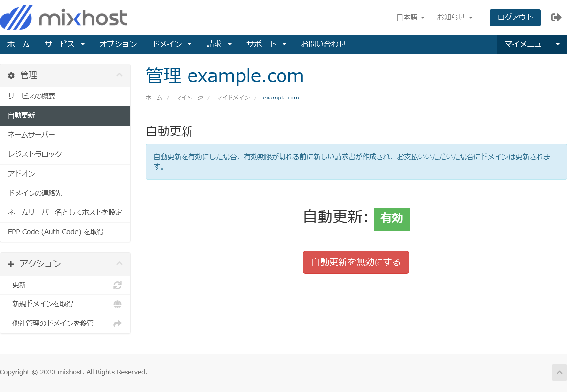This screenshot has width=567, height=392.
Task: Click the mixhost logo
Action: coord(64,18)
